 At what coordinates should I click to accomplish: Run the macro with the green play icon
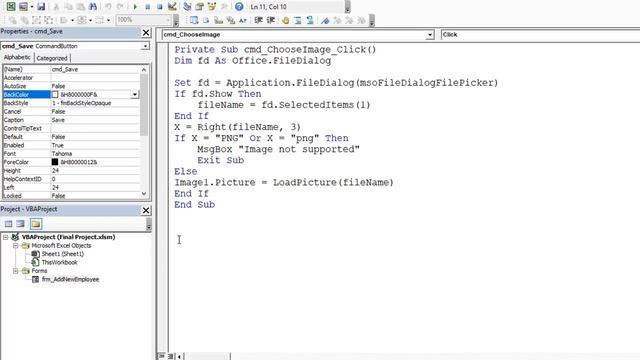pos(135,7)
